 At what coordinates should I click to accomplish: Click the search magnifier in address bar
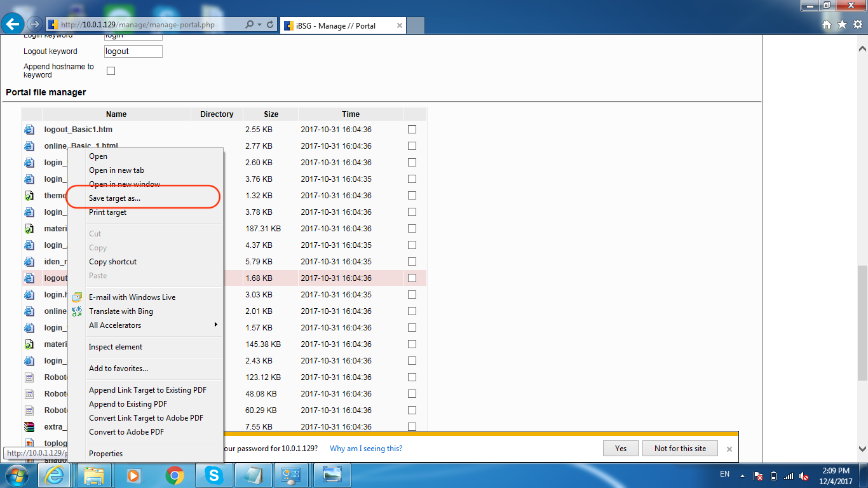tap(250, 25)
